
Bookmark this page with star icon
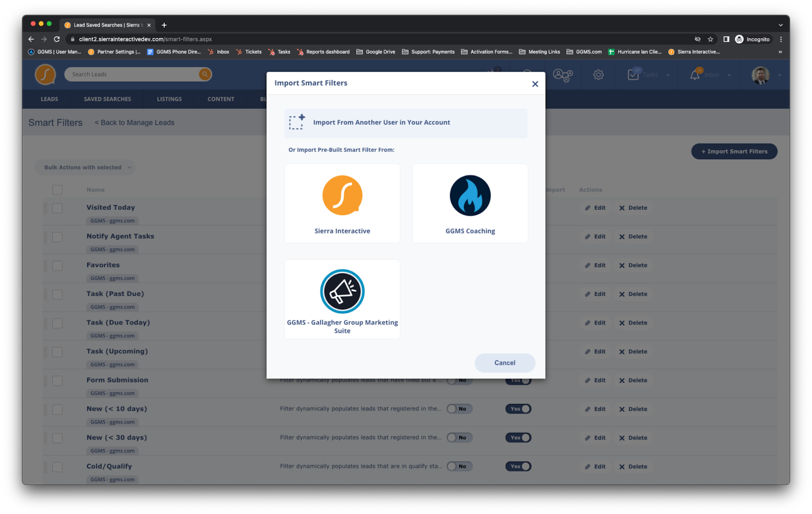coord(710,39)
